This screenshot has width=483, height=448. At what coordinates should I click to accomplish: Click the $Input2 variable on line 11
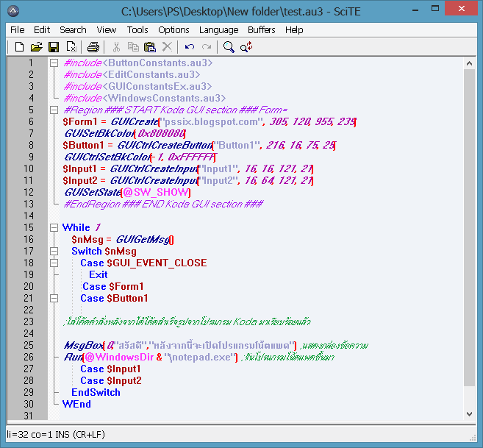(80, 180)
